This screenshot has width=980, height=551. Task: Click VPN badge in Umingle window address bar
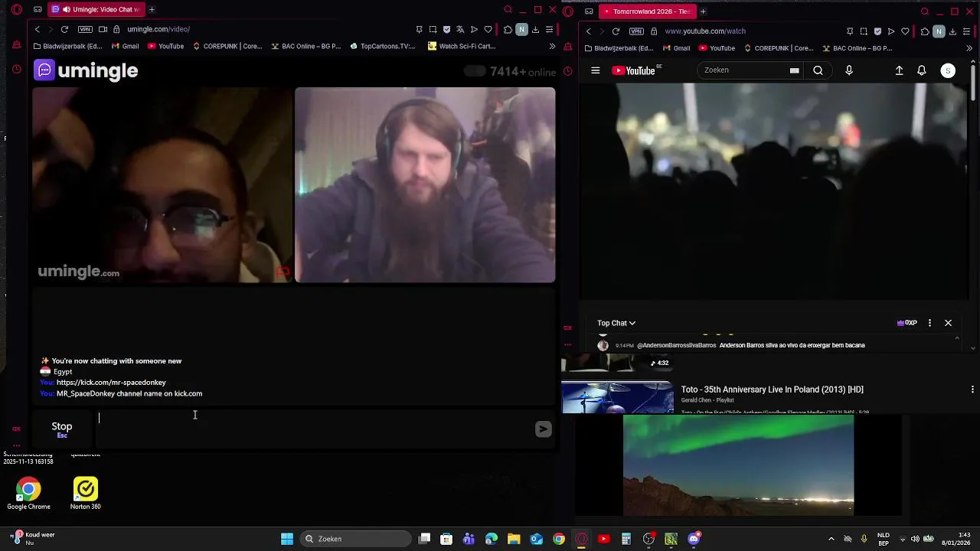(x=85, y=29)
